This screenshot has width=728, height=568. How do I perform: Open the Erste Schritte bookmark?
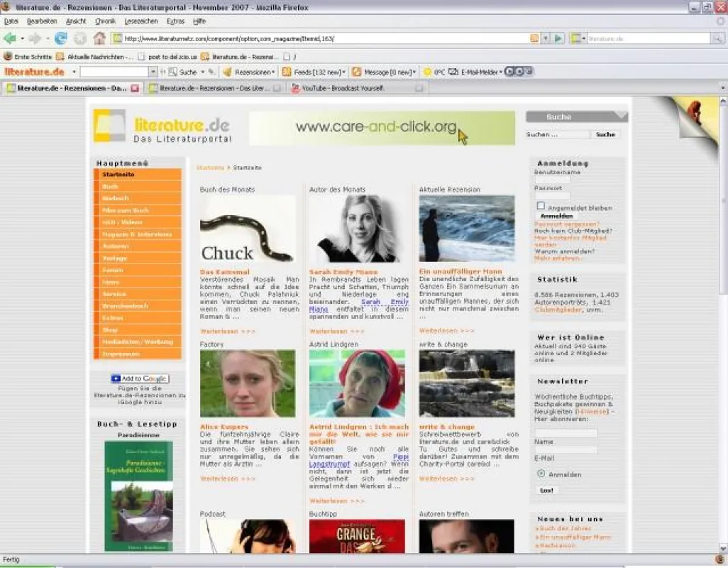click(x=27, y=57)
